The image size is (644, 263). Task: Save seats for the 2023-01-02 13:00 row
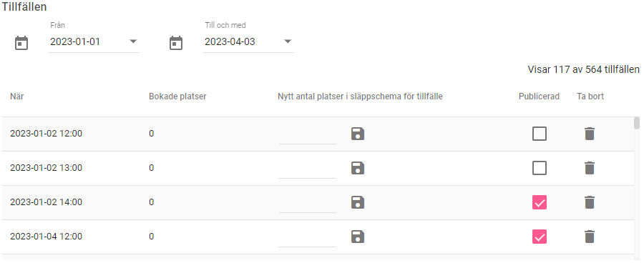[x=358, y=168]
